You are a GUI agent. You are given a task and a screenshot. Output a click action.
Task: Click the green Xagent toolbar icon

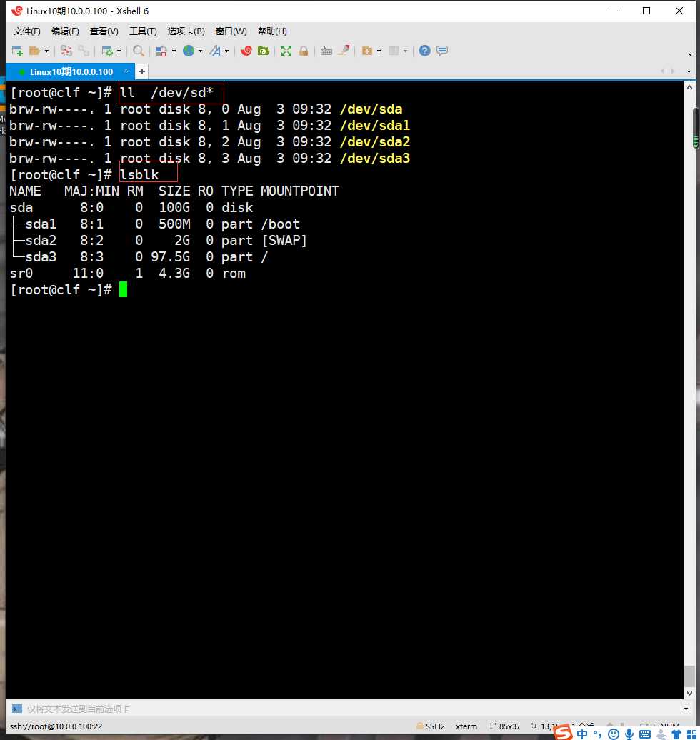pyautogui.click(x=264, y=51)
